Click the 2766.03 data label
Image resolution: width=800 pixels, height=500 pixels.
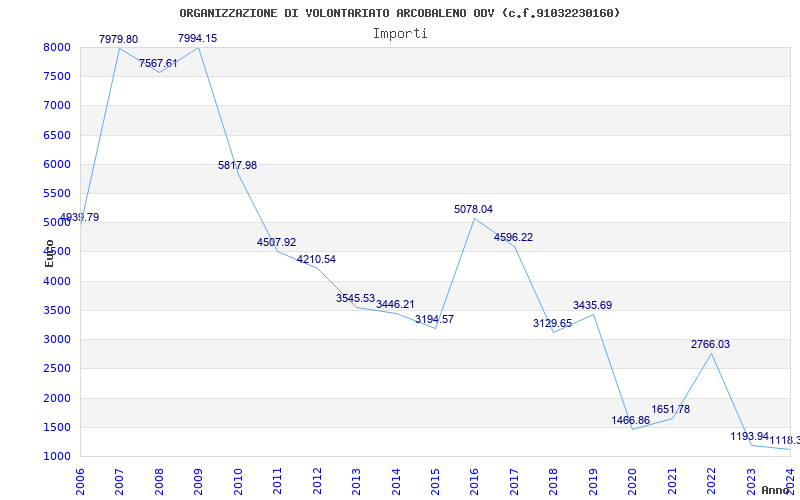(x=710, y=344)
